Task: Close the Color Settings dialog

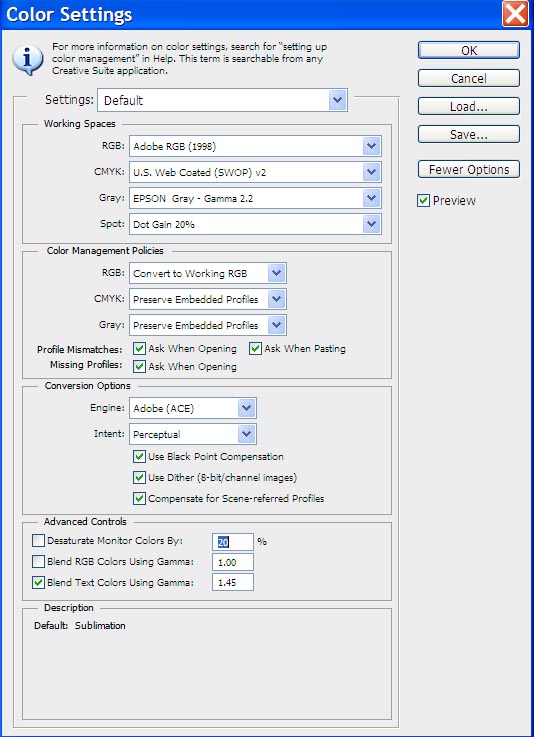Action: click(x=516, y=14)
